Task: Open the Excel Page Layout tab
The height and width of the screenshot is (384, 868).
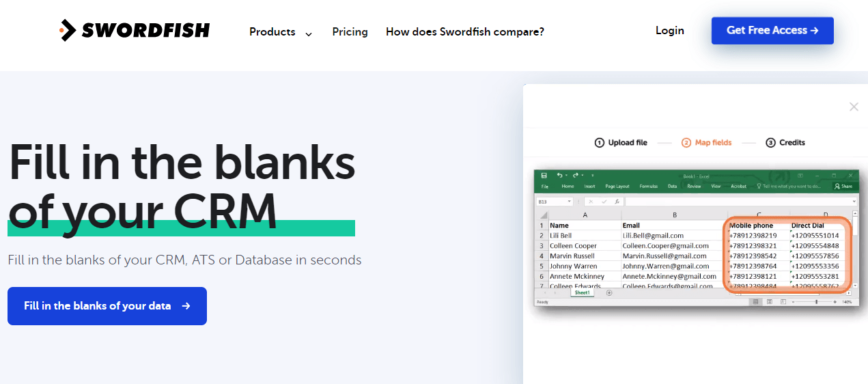Action: coord(617,187)
